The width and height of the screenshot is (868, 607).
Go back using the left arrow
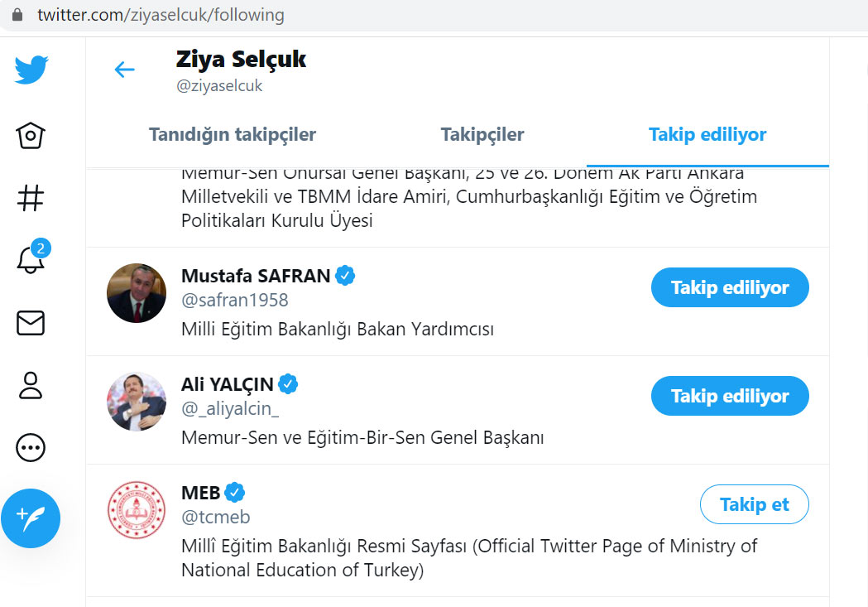tap(124, 70)
